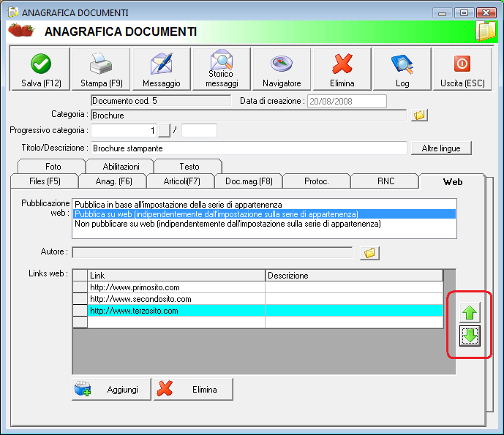Click the Autore field
504x435 pixels.
pyautogui.click(x=212, y=252)
